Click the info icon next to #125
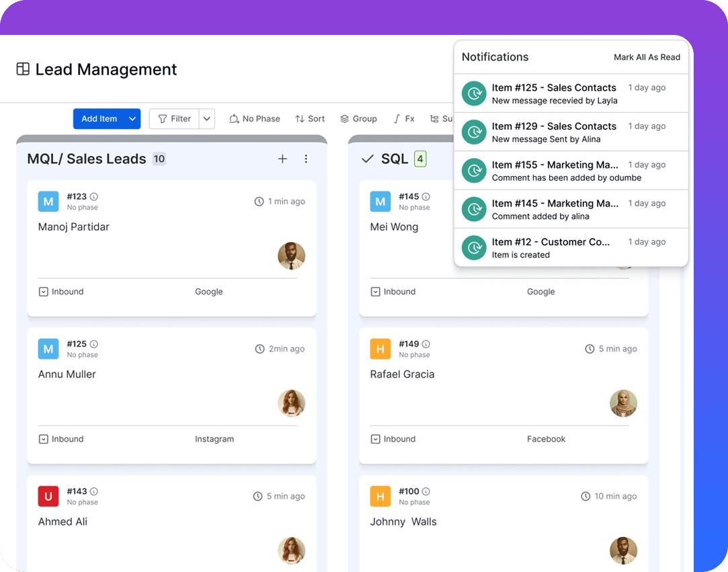 (x=94, y=344)
